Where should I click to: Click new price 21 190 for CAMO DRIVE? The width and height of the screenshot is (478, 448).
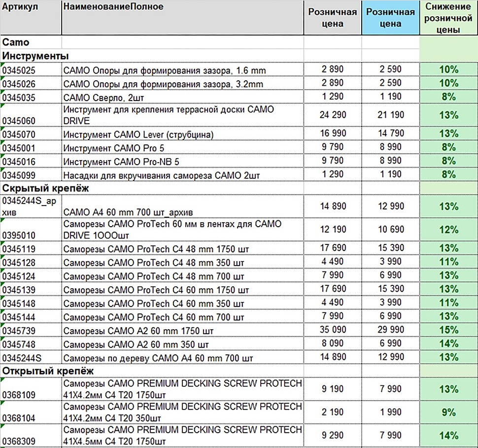390,115
